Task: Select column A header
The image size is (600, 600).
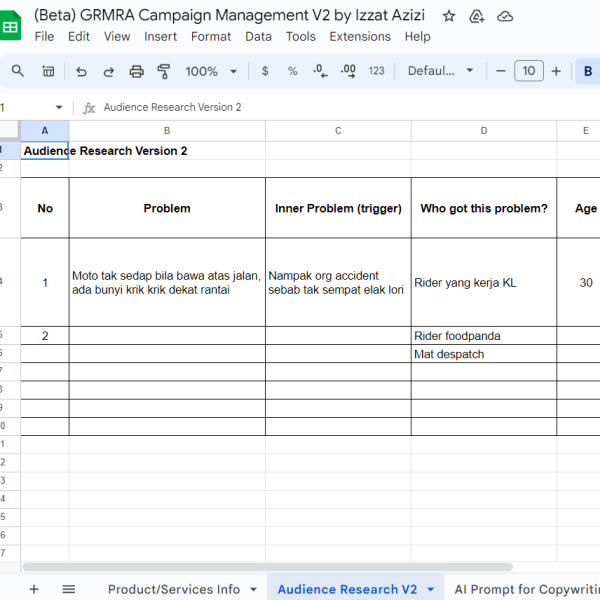Action: tap(45, 131)
